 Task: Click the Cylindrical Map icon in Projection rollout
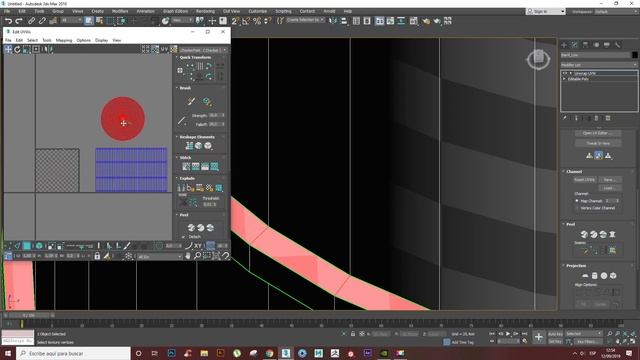click(x=595, y=276)
